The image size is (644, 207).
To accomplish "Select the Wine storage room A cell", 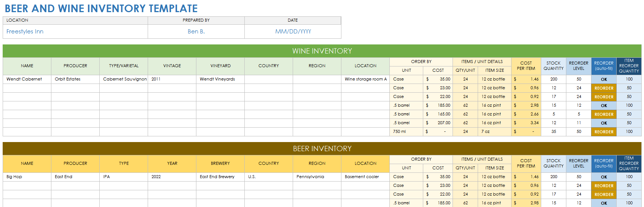I will [365, 79].
